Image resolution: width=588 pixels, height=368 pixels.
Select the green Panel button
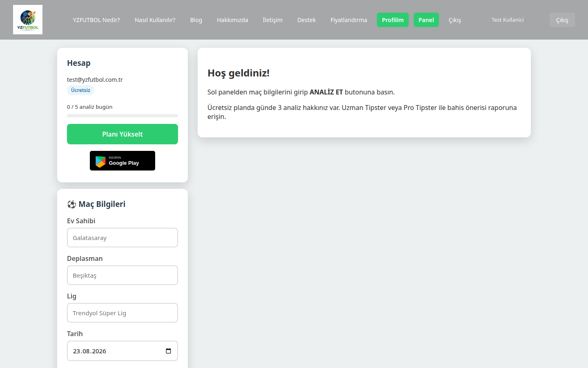(x=426, y=20)
